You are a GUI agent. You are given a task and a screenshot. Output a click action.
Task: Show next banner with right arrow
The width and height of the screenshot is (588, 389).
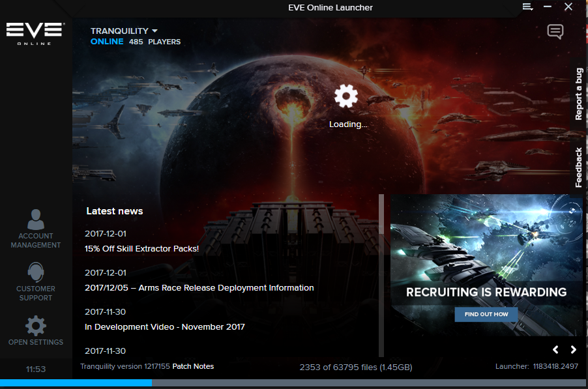click(x=574, y=350)
